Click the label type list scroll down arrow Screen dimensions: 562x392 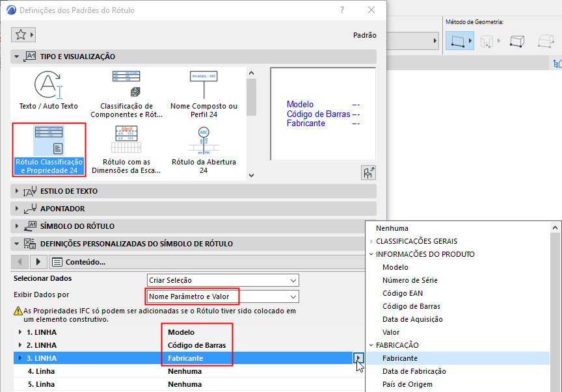point(251,176)
